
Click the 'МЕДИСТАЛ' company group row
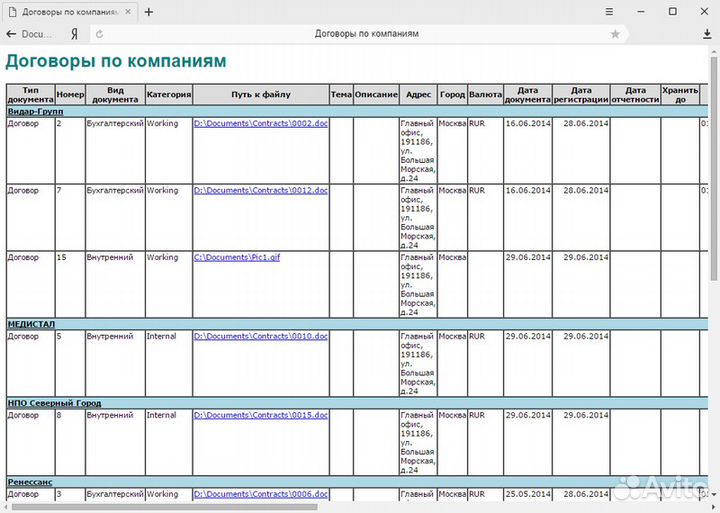tap(31, 324)
